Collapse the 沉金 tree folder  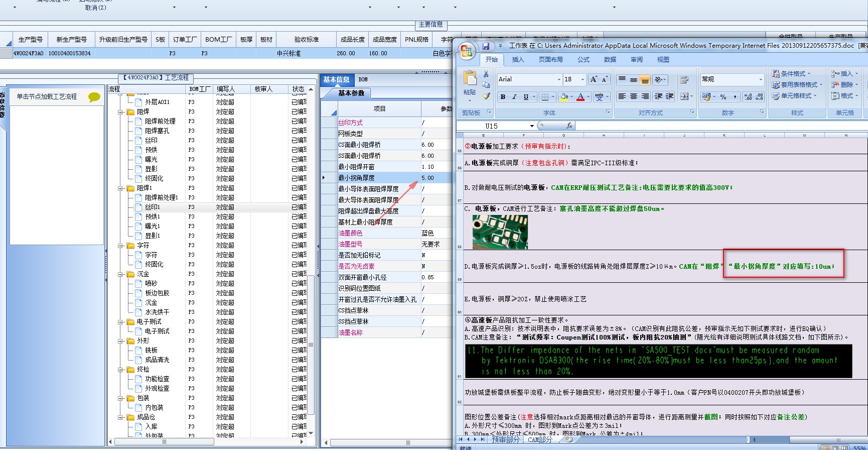click(x=121, y=274)
